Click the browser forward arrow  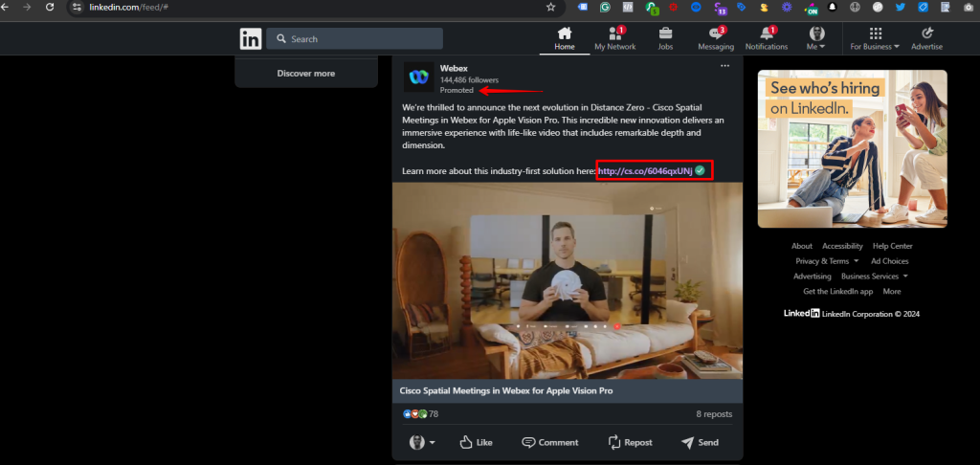coord(26,7)
